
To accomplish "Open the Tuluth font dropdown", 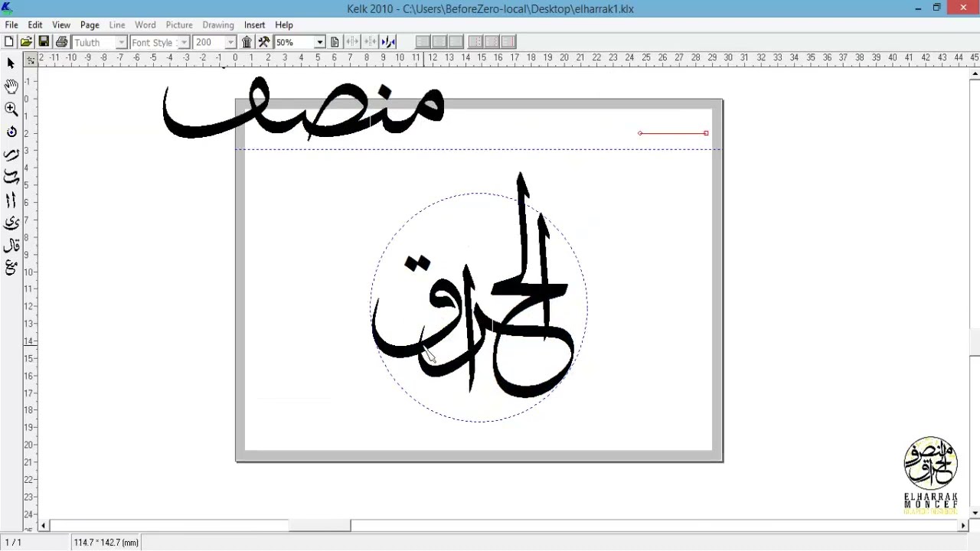I will pyautogui.click(x=121, y=42).
